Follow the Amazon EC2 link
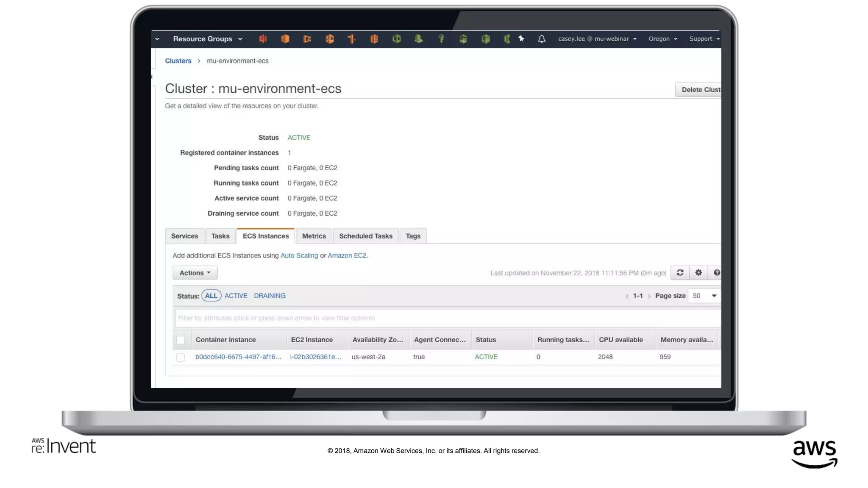This screenshot has height=488, width=868. pos(347,256)
